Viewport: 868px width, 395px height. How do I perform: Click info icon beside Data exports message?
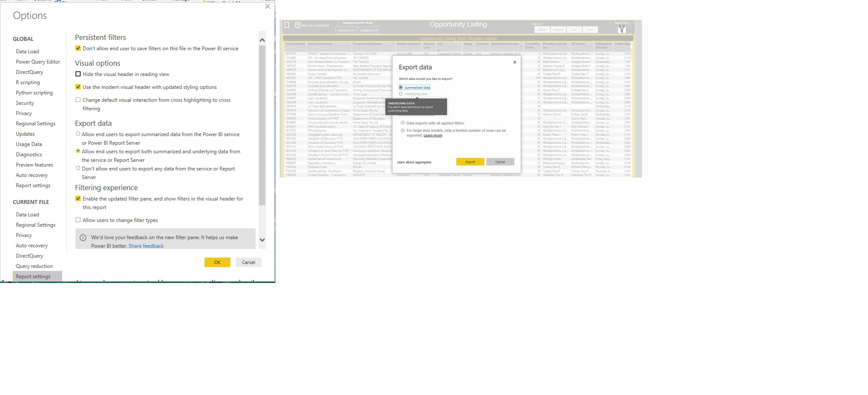coord(403,123)
